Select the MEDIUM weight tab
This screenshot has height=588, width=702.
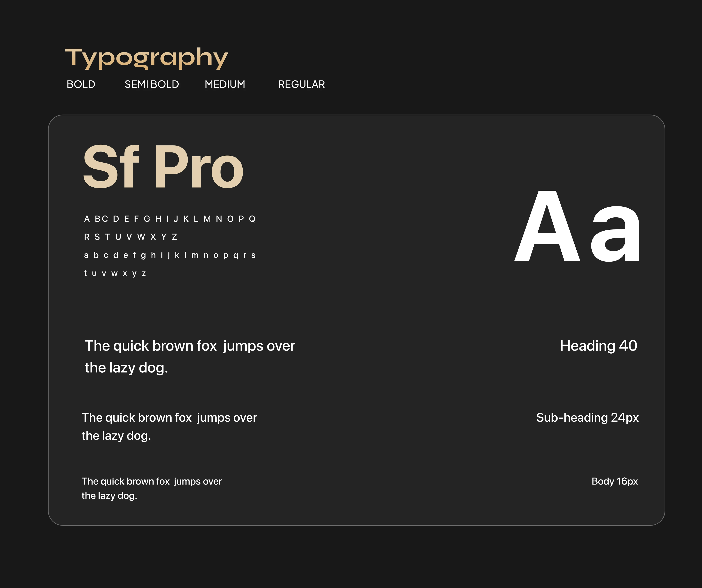(x=225, y=84)
